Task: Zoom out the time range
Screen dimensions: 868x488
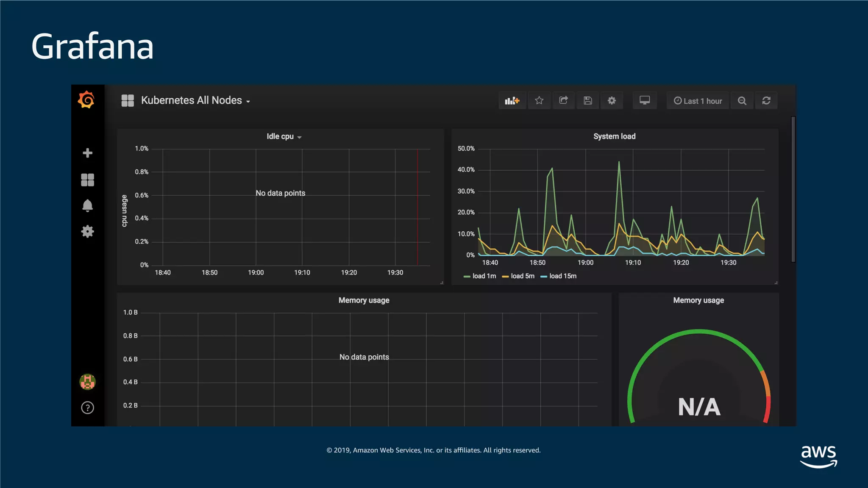Action: 742,101
